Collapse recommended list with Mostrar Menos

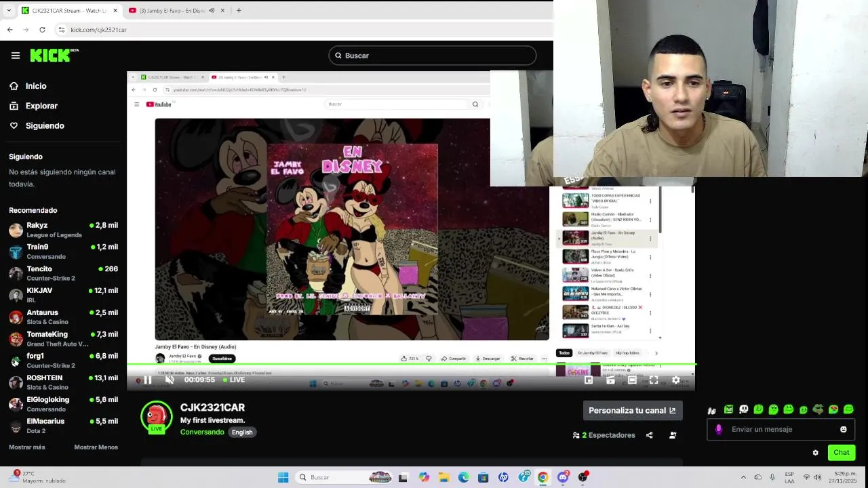(96, 447)
